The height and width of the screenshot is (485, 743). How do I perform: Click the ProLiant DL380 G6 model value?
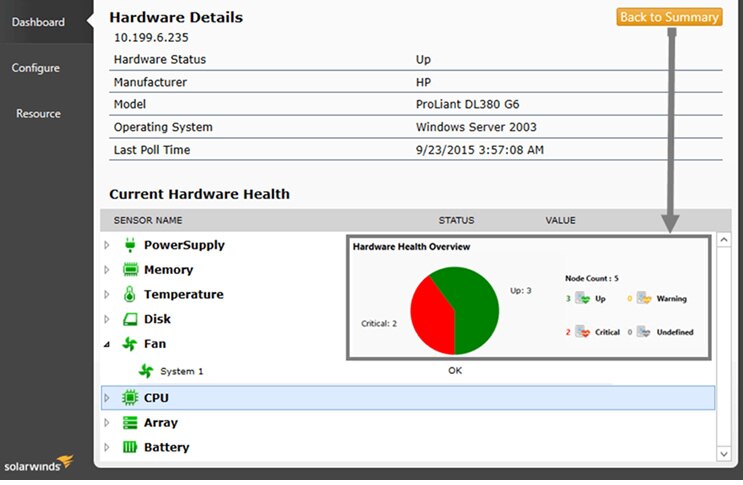pyautogui.click(x=468, y=104)
